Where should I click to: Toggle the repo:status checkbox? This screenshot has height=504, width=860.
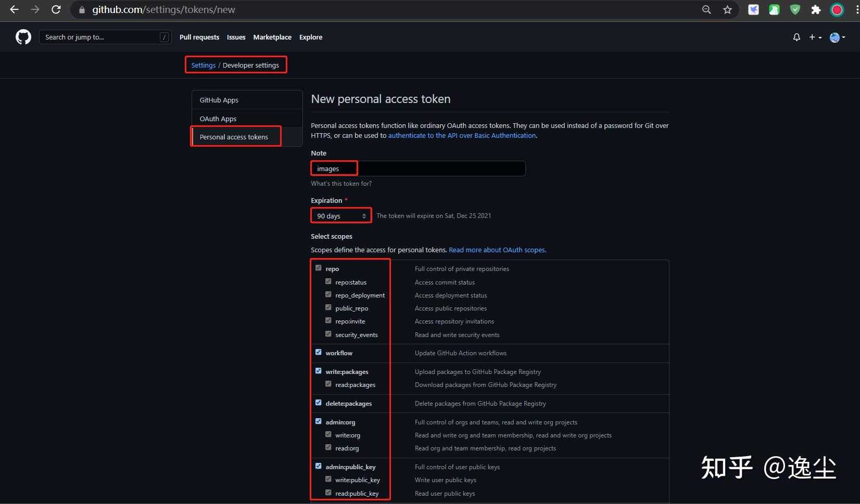point(328,281)
